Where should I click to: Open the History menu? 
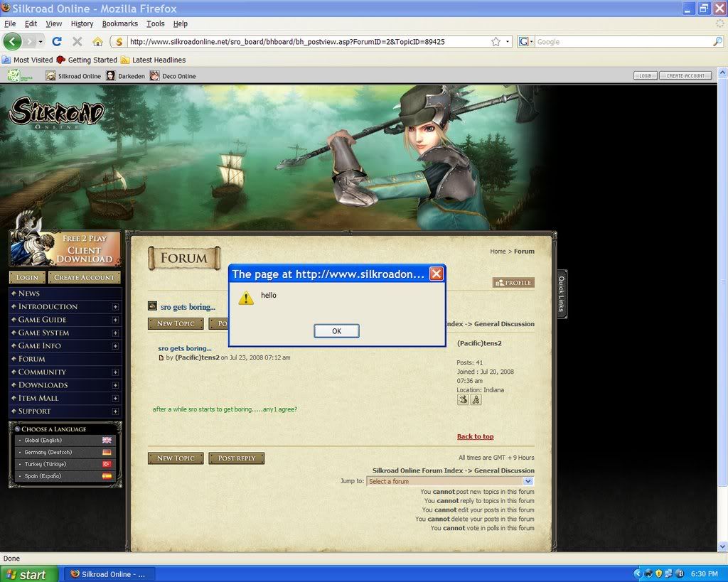(82, 23)
